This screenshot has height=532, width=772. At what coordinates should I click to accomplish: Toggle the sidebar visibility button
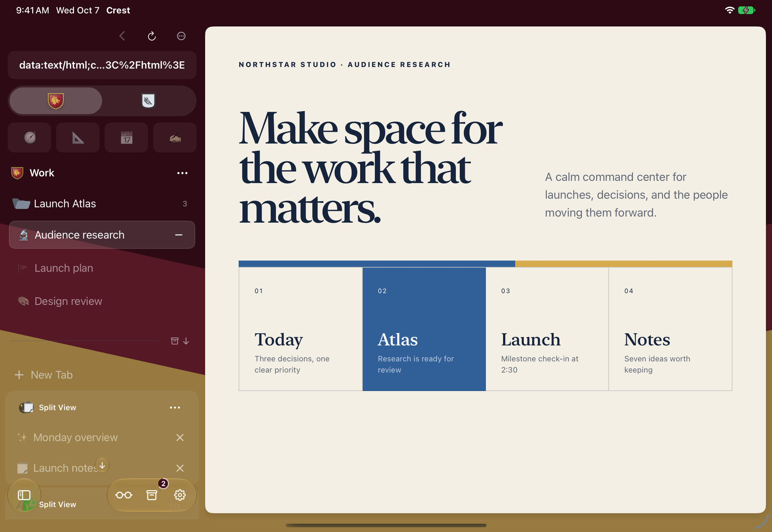24,495
